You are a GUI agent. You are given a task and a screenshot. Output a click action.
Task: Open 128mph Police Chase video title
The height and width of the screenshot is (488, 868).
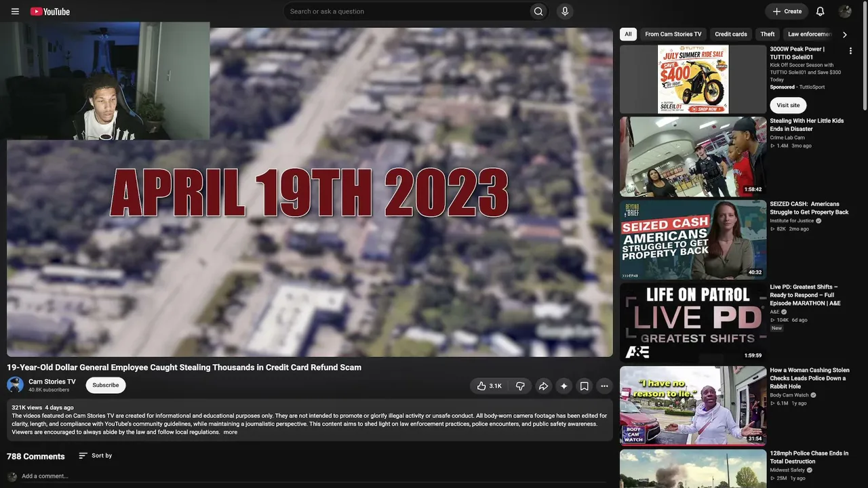809,457
